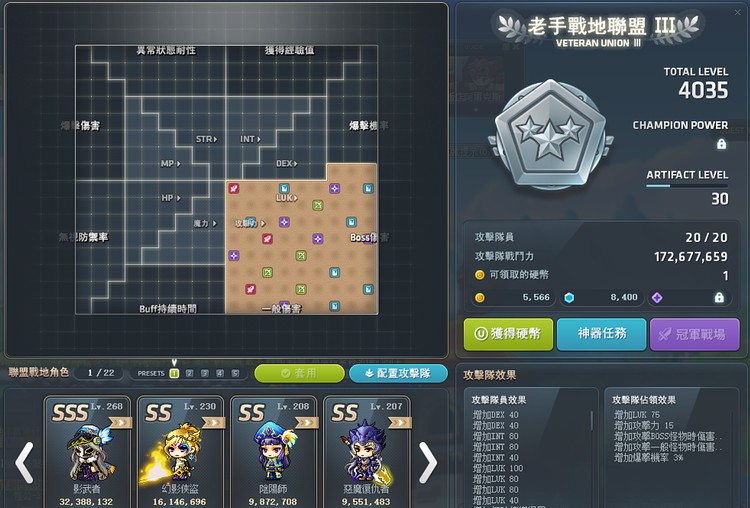Click the gold coin icon beside 5,566
This screenshot has height=508, width=750.
480,298
